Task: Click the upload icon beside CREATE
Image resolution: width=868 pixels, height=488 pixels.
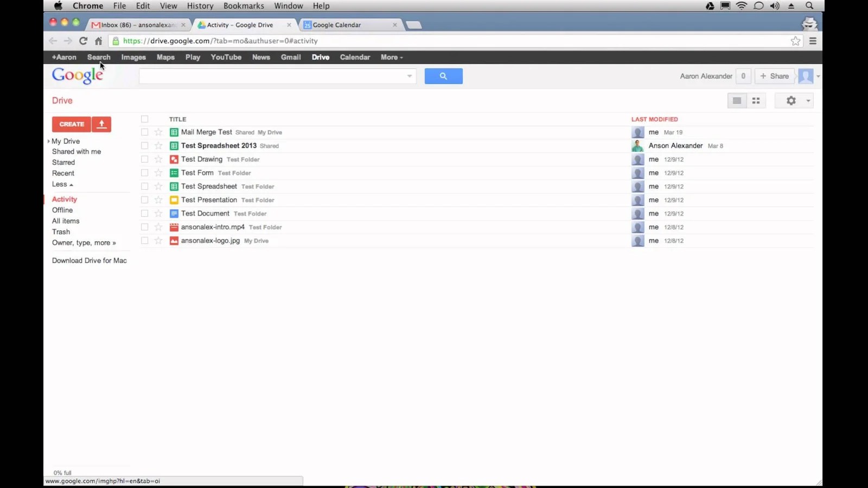Action: [101, 124]
